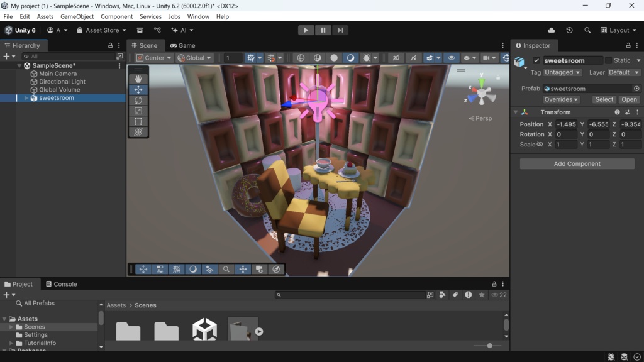Switch to the Console tab
Screen dimensions: 644x362
(x=61, y=284)
